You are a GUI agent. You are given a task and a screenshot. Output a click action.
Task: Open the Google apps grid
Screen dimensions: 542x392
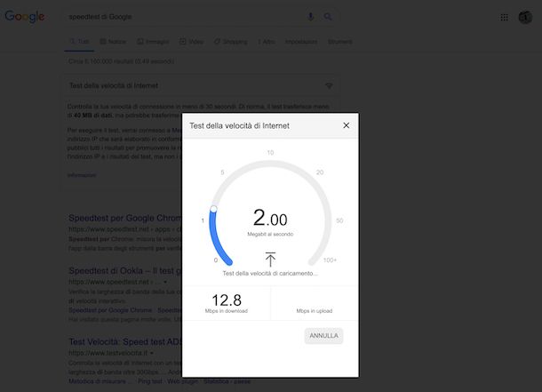click(x=505, y=17)
